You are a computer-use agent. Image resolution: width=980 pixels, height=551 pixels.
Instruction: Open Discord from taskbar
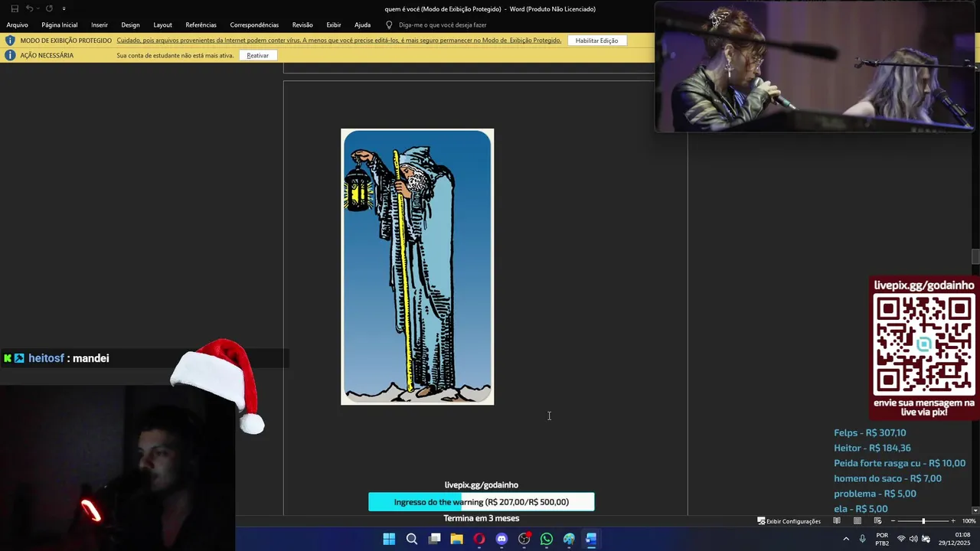point(501,539)
